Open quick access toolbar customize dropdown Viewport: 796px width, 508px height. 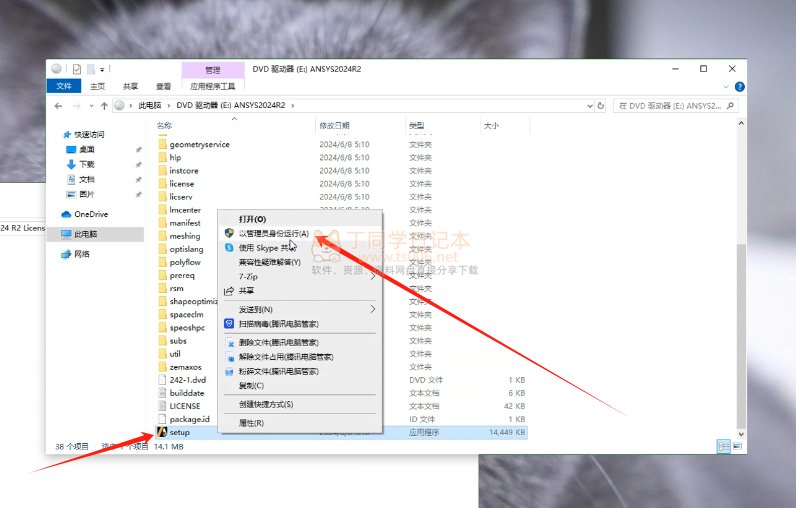coord(102,70)
